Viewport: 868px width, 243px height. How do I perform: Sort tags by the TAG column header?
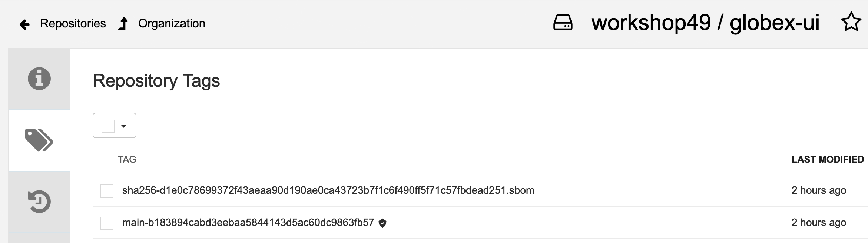[x=127, y=159]
